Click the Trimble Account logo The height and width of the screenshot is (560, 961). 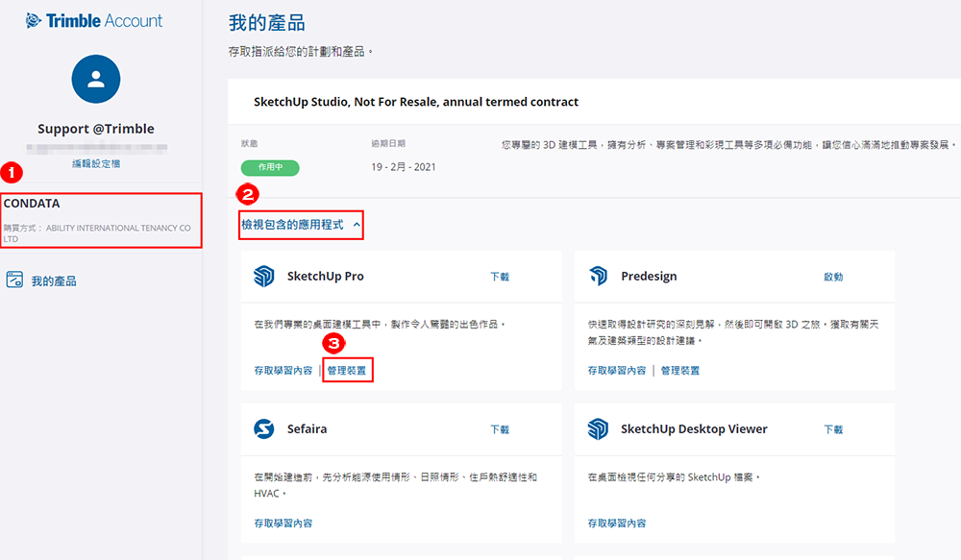pyautogui.click(x=94, y=20)
